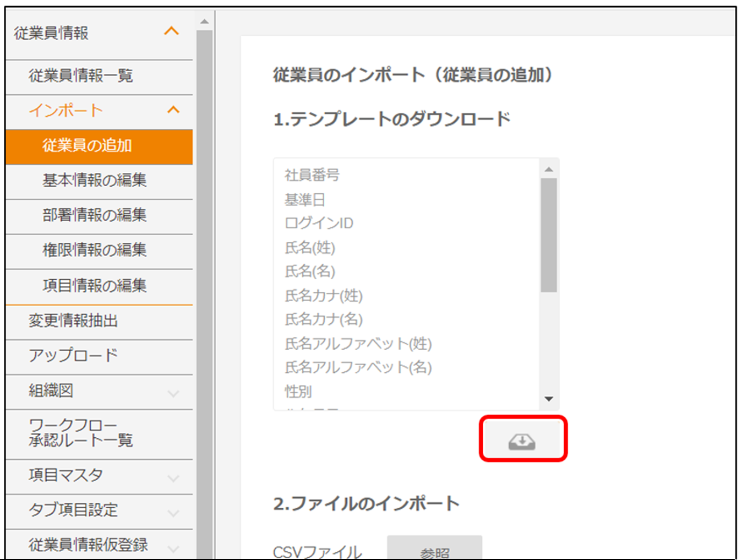Open 従業員情報一覧 in the sidebar
Image resolution: width=742 pixels, height=560 pixels.
click(x=81, y=75)
